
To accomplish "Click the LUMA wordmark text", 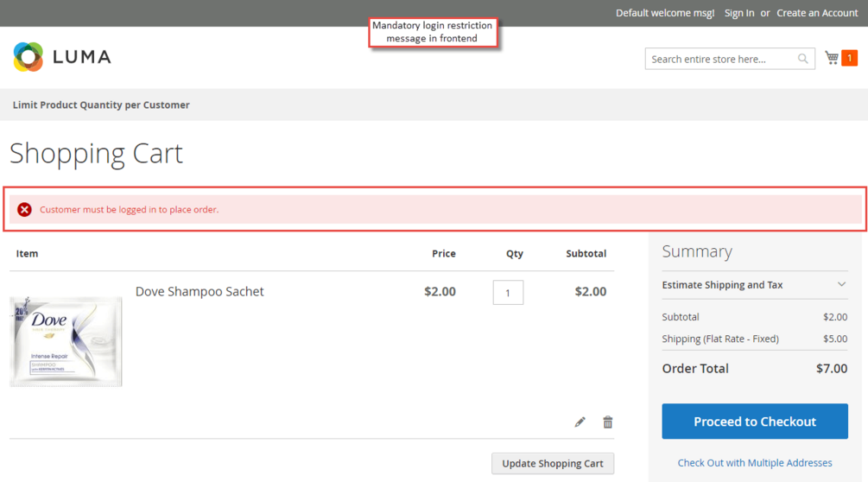I will coord(82,56).
